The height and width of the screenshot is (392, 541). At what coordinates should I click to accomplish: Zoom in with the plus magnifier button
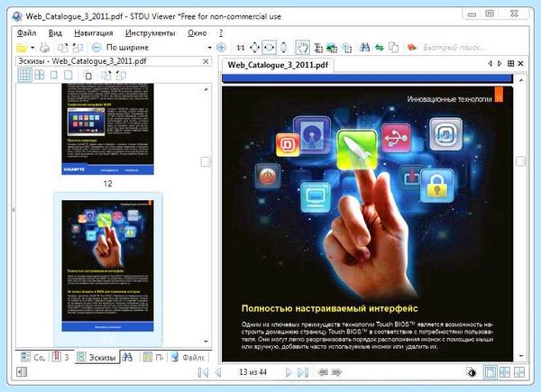click(x=221, y=48)
